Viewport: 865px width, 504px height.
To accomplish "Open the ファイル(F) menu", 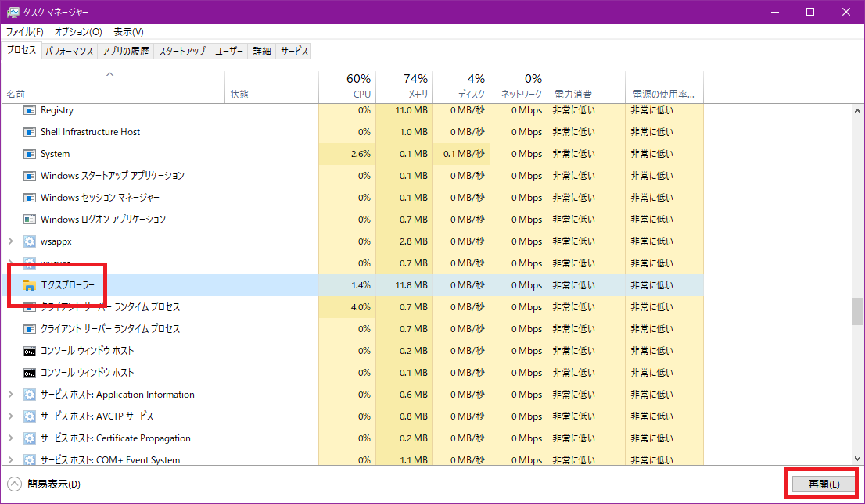I will click(25, 32).
